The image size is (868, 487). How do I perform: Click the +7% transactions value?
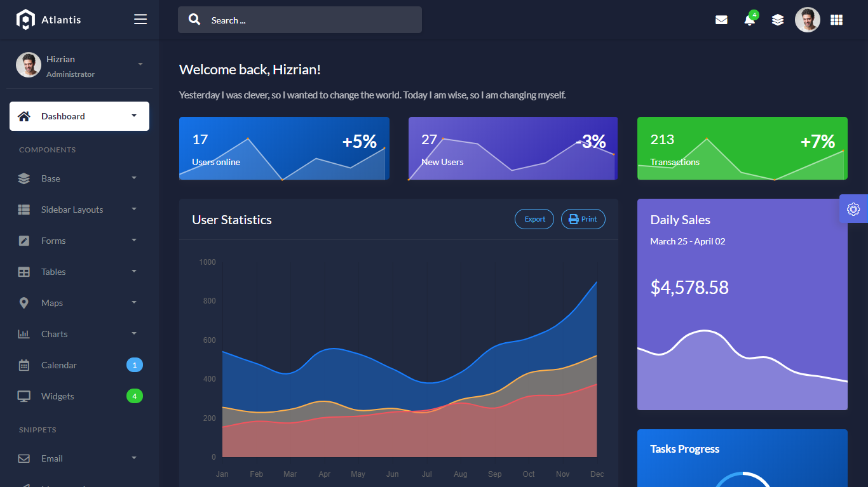(x=818, y=141)
